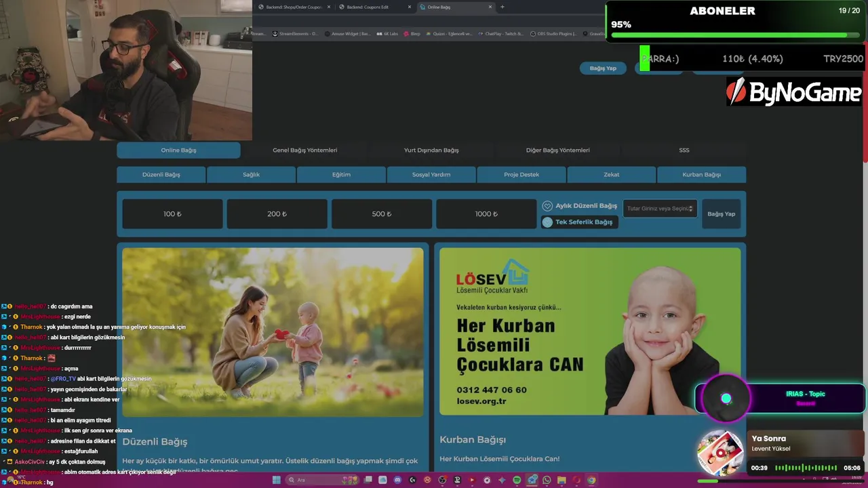Open Task View on the taskbar
This screenshot has width=868, height=488.
coord(368,480)
